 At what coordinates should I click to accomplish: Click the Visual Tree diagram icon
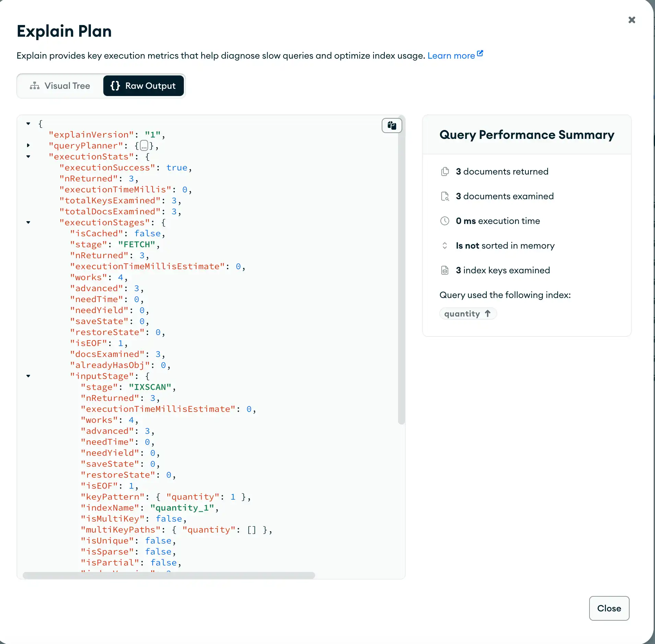35,86
